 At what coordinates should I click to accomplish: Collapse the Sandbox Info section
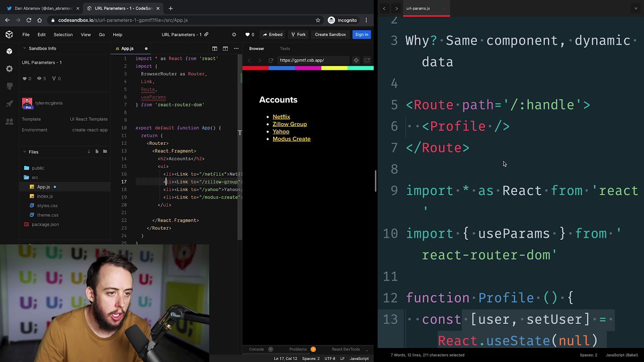[24, 49]
